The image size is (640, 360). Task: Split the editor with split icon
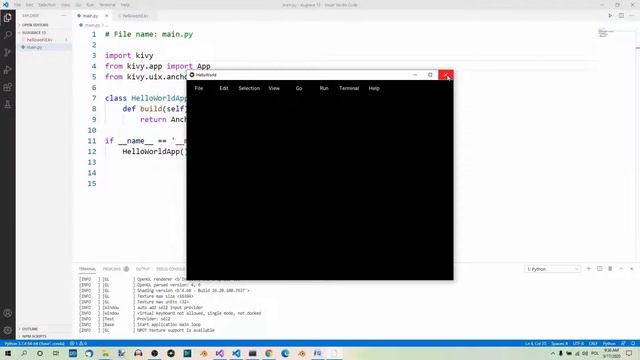click(x=621, y=16)
